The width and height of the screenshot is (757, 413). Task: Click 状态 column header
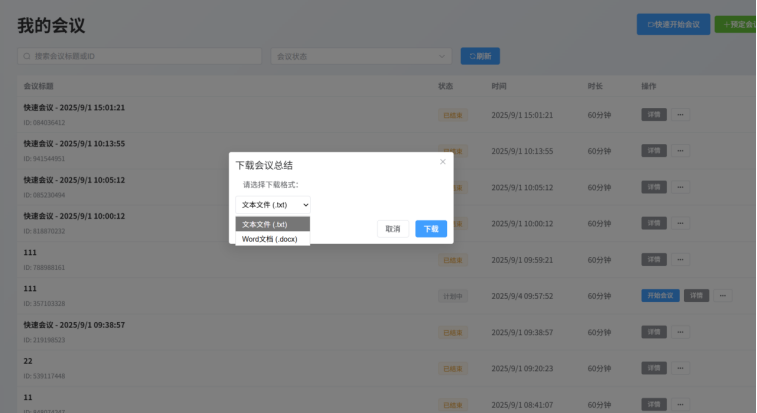[446, 86]
